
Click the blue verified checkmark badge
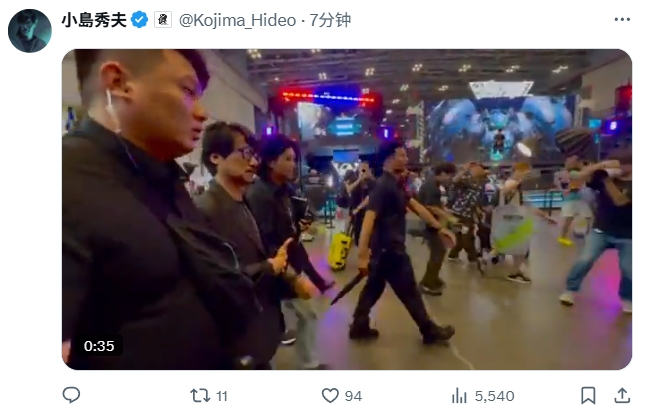coord(139,20)
